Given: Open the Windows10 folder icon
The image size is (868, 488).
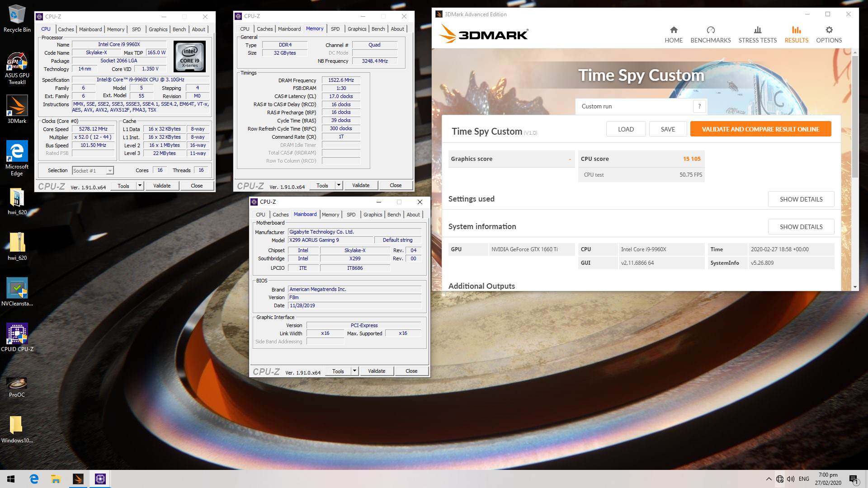Looking at the screenshot, I should pyautogui.click(x=17, y=429).
